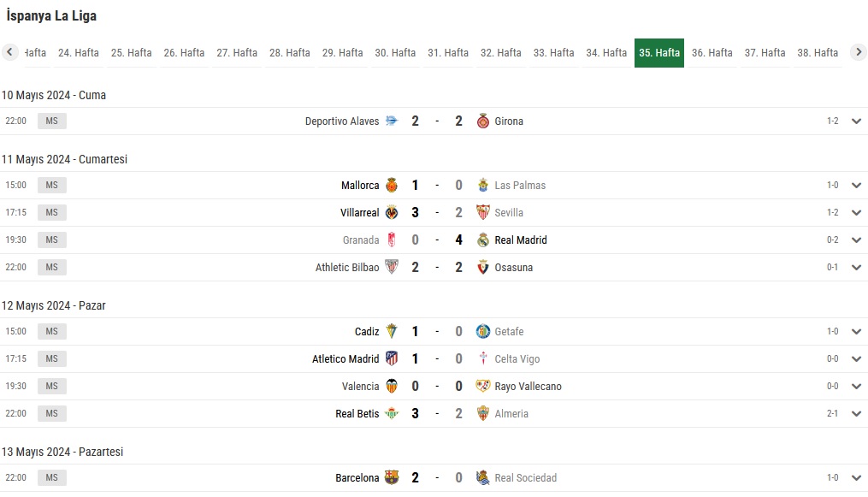The image size is (868, 497).
Task: Show next weeks with right arrow
Action: coord(858,52)
